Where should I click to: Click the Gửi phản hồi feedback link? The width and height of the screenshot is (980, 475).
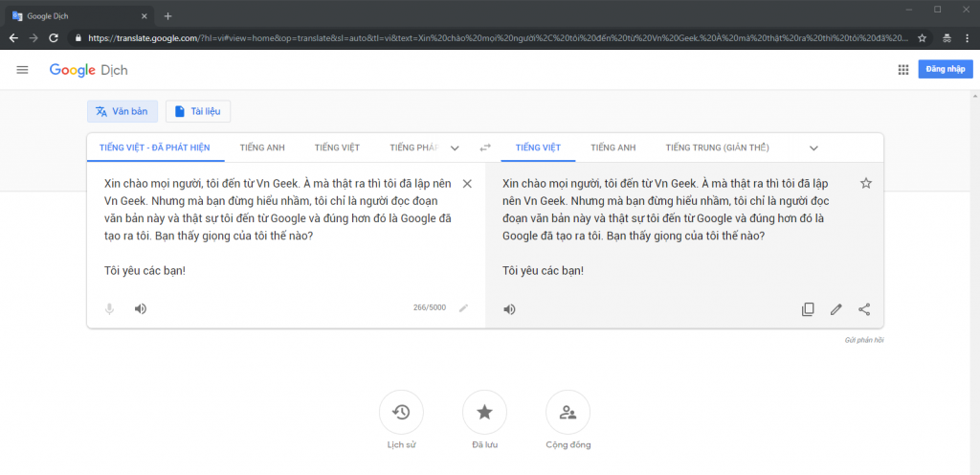865,341
